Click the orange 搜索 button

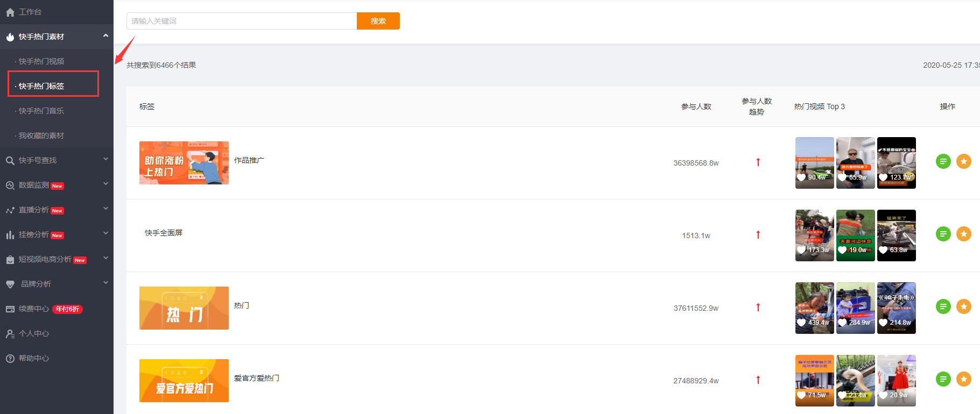click(378, 21)
